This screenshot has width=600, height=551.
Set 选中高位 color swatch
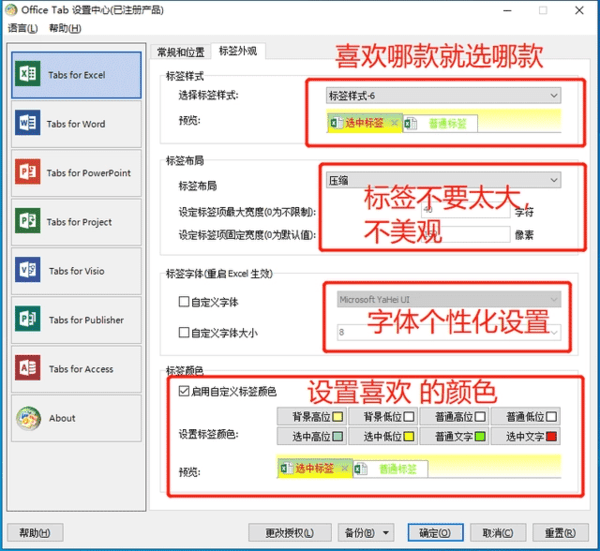pyautogui.click(x=338, y=437)
